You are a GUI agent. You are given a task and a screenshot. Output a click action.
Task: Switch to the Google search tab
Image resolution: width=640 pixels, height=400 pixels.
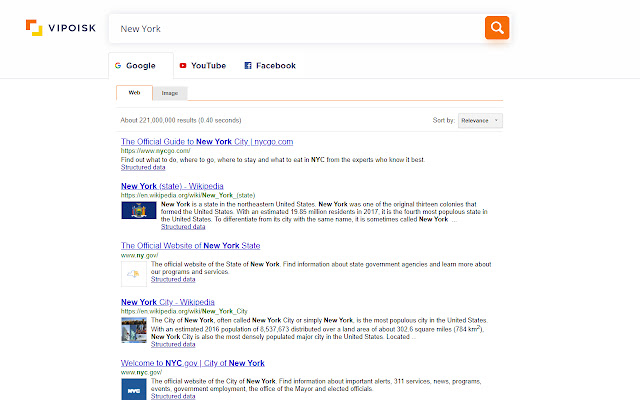(x=141, y=65)
